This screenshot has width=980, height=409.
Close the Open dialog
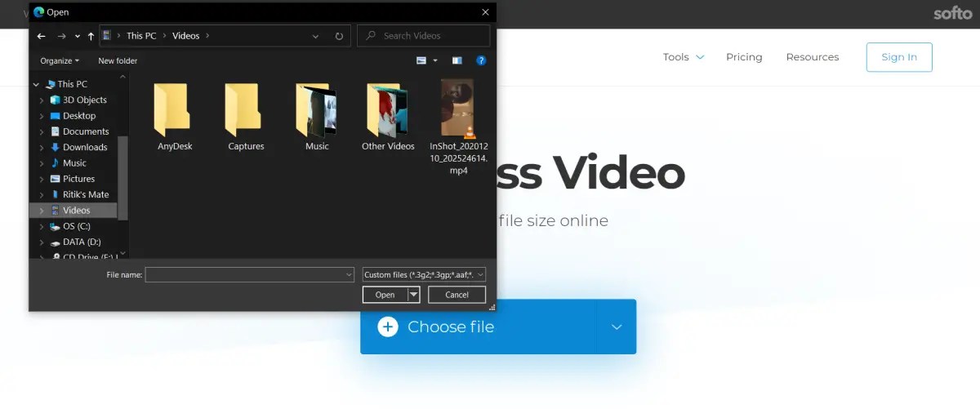[485, 12]
